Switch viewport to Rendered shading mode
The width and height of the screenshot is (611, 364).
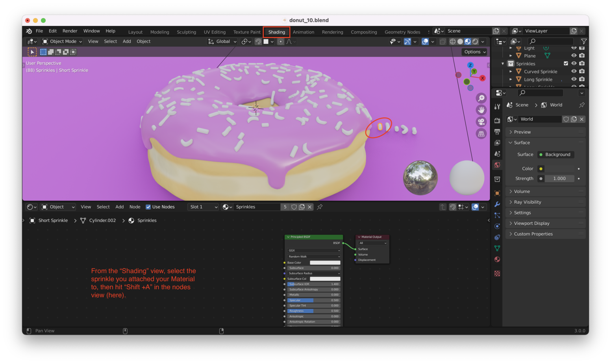(475, 41)
